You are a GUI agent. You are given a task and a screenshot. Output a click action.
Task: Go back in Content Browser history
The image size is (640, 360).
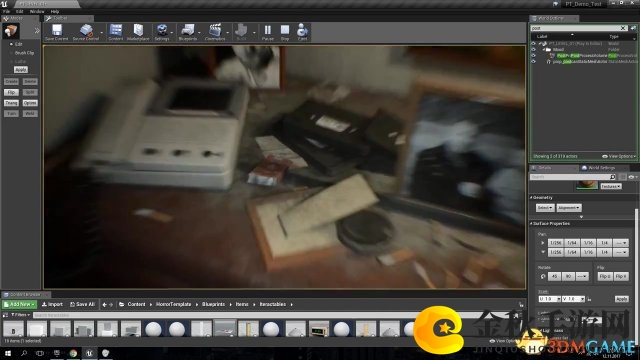[104, 304]
